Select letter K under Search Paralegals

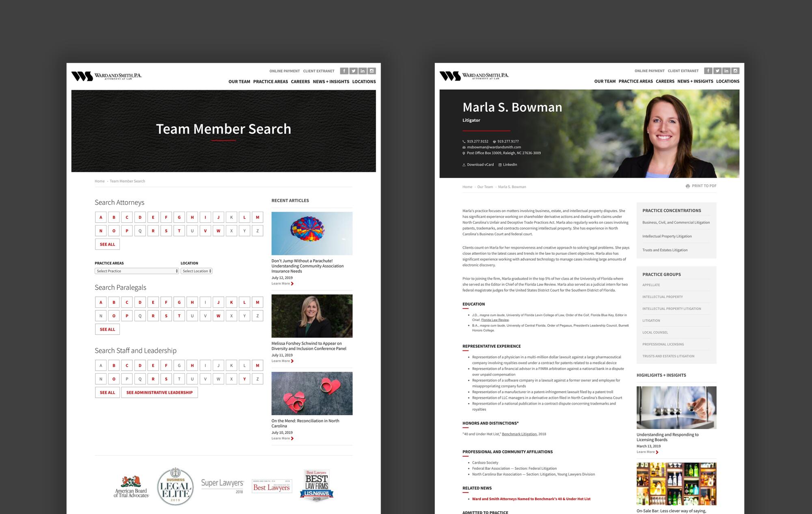pyautogui.click(x=231, y=302)
